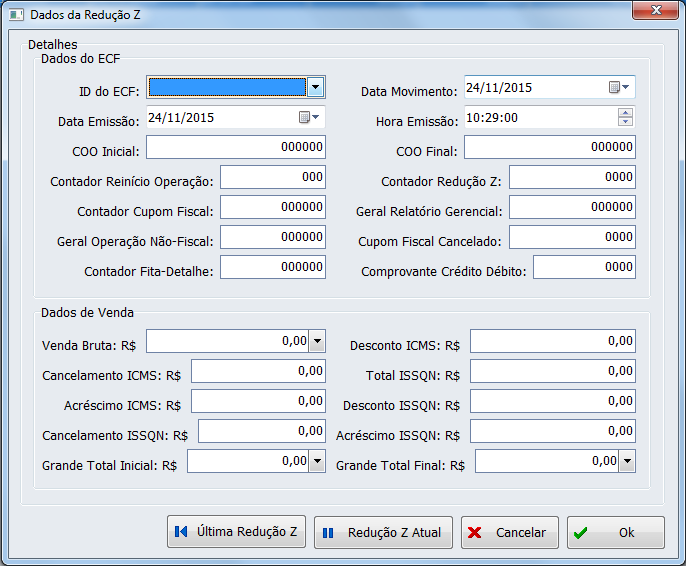Open the Grande Total Final dropdown arrow
Viewport: 686px width, 566px height.
tap(627, 461)
